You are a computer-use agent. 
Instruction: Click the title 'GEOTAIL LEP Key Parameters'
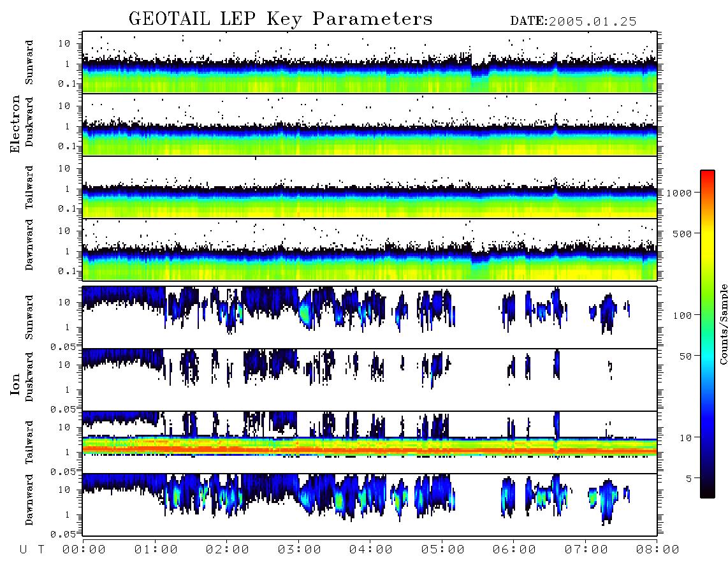pyautogui.click(x=280, y=19)
